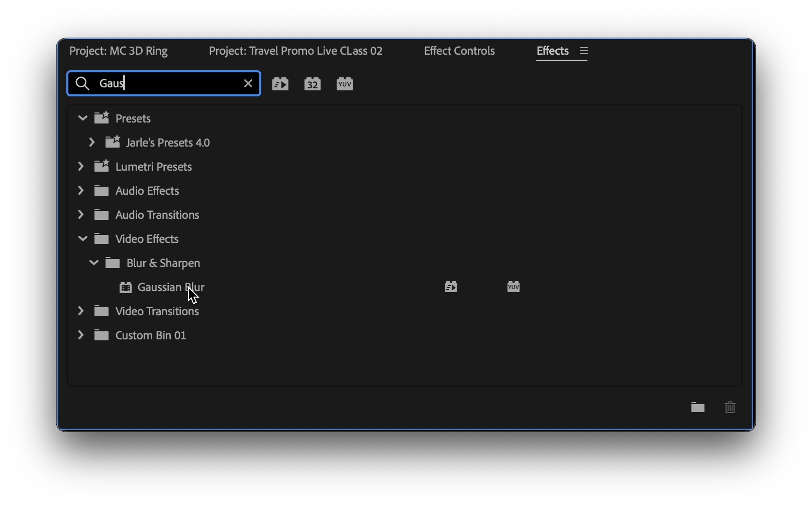
Task: Select the Video Effects label
Action: coord(147,239)
